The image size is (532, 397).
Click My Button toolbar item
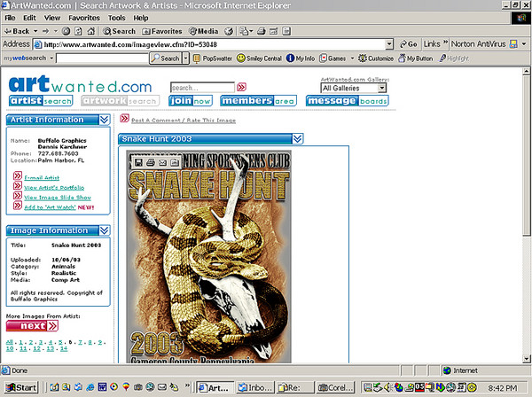(x=416, y=58)
